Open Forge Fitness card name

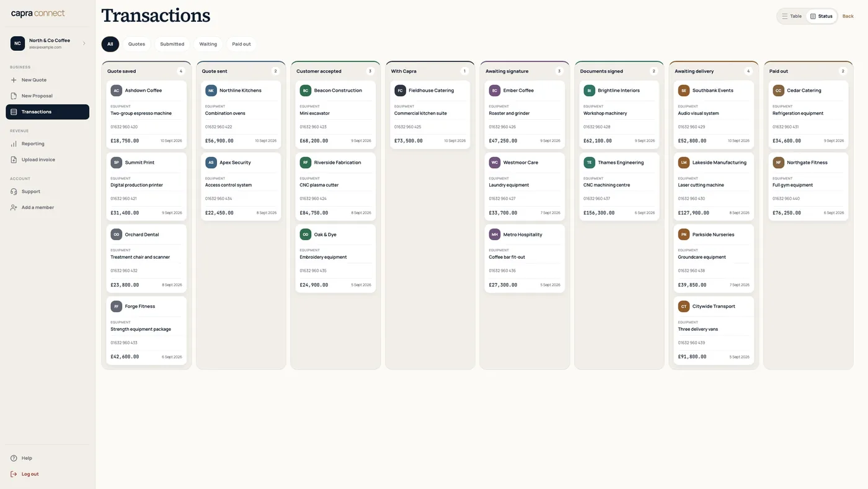pyautogui.click(x=140, y=307)
